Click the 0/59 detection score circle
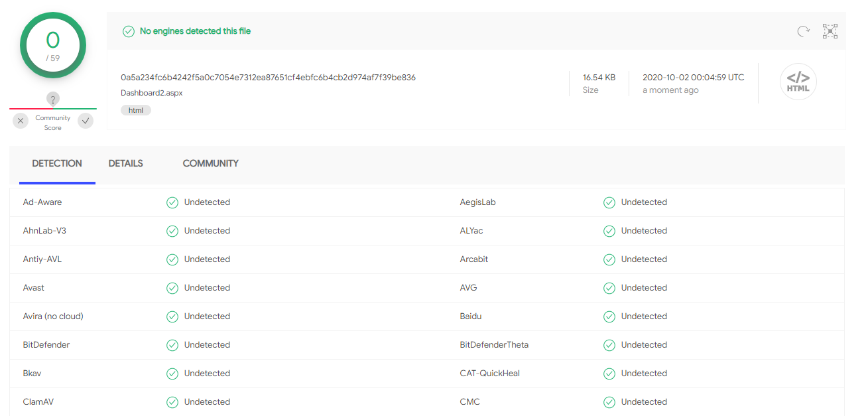 [53, 45]
